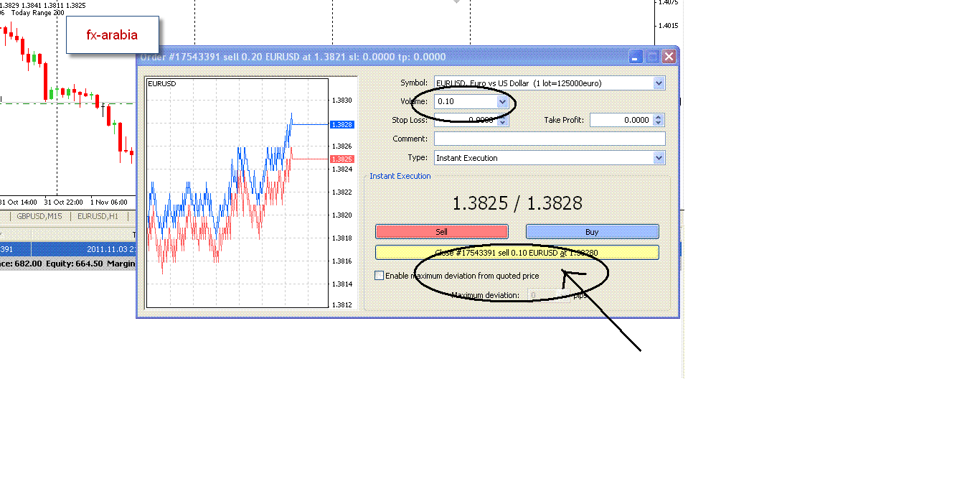The image size is (980, 489).
Task: Click the red Sell button
Action: [442, 232]
